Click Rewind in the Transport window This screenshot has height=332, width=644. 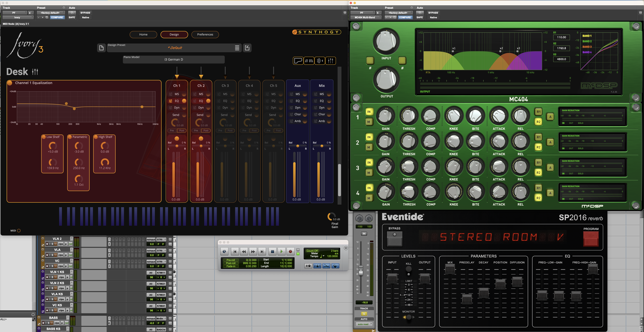click(x=244, y=252)
